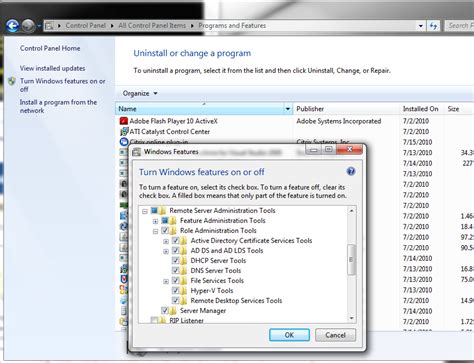Click Control Panel breadcrumb in address bar

click(85, 26)
